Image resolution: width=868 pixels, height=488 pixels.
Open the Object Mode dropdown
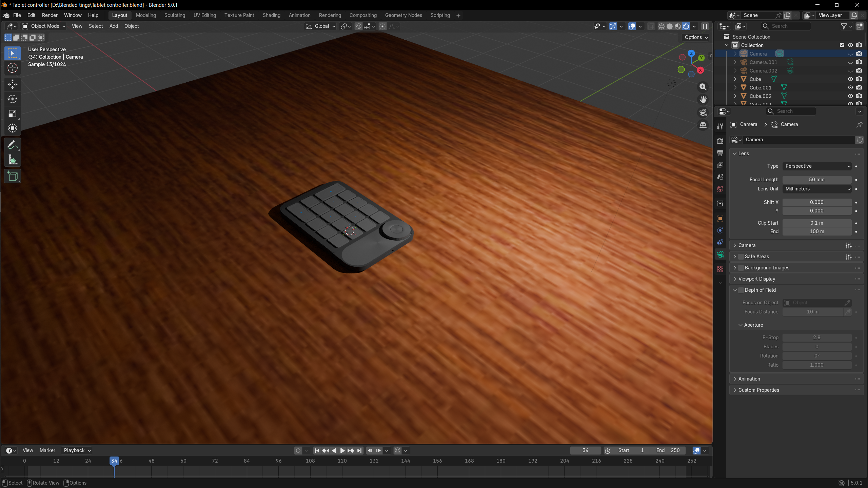point(44,26)
